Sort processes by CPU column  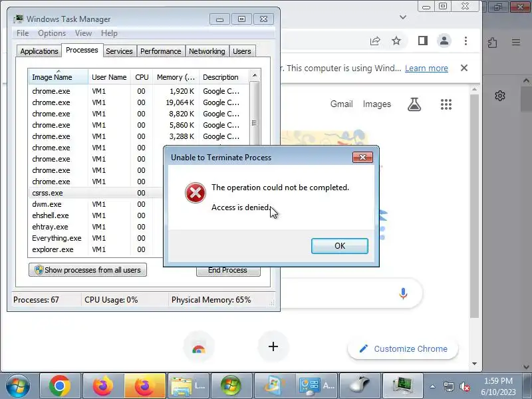pos(142,77)
